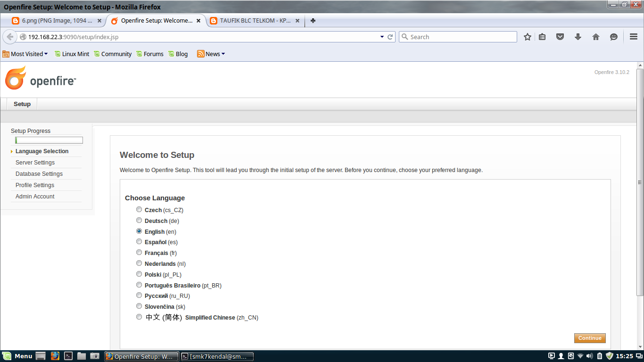Click the smiley face Hello icon

click(x=614, y=37)
